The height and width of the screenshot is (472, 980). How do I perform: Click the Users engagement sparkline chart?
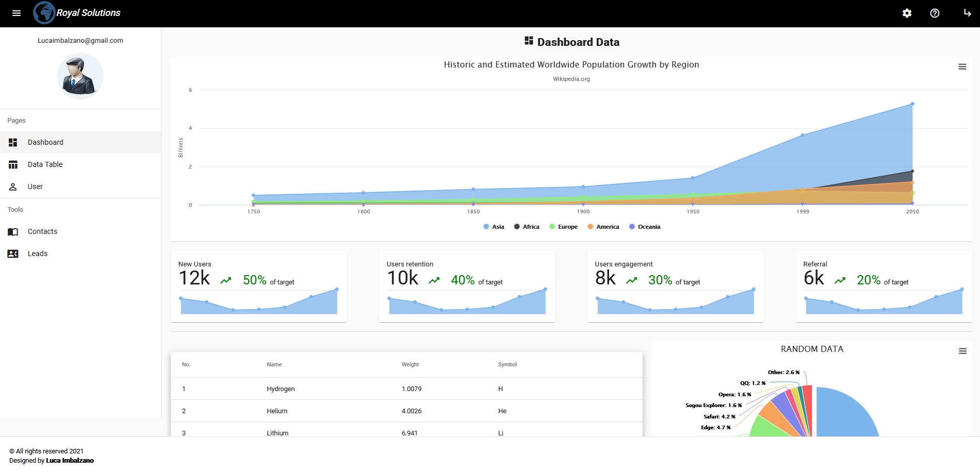pos(676,301)
